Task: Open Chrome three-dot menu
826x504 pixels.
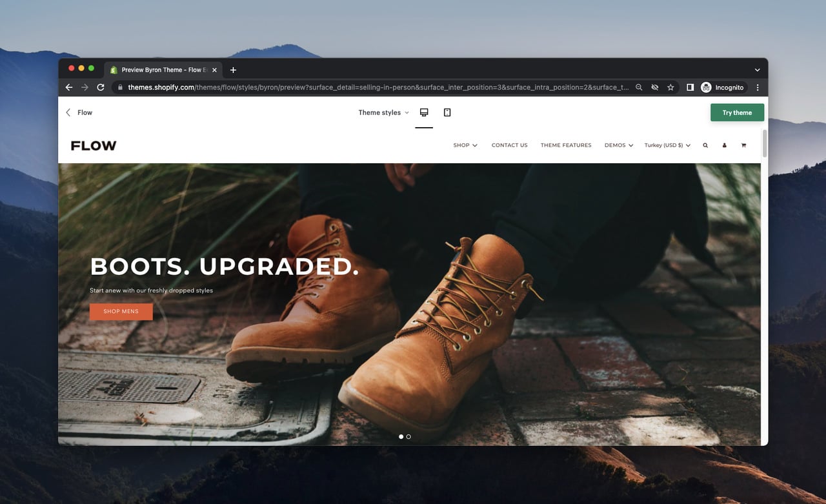Action: pyautogui.click(x=758, y=87)
